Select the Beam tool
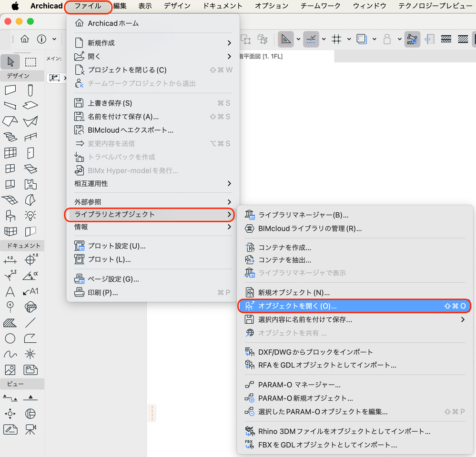The width and height of the screenshot is (476, 457). [10, 105]
